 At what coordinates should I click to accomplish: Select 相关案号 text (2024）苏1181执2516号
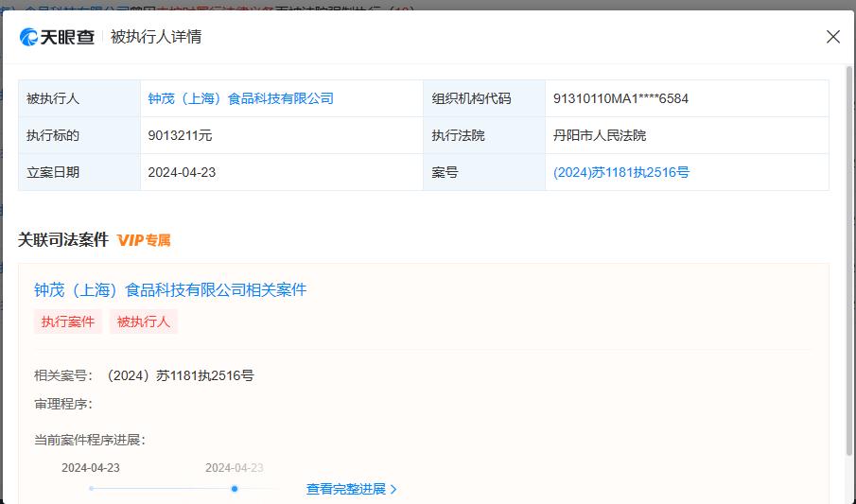click(179, 375)
